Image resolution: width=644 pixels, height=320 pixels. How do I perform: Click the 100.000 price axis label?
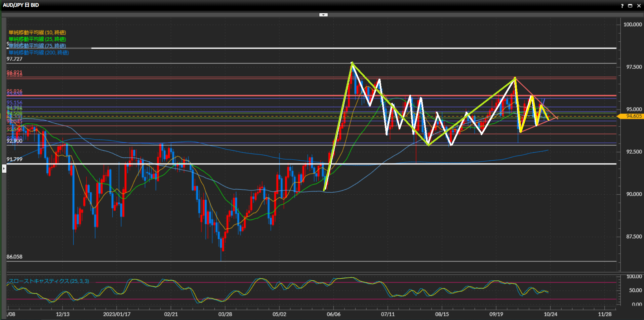click(632, 24)
